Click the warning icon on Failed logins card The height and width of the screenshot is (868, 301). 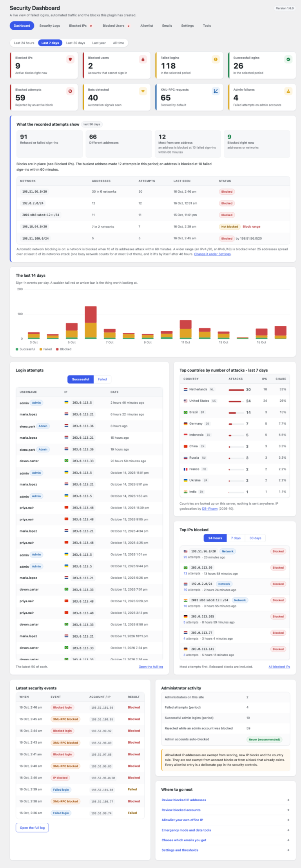pos(216,59)
